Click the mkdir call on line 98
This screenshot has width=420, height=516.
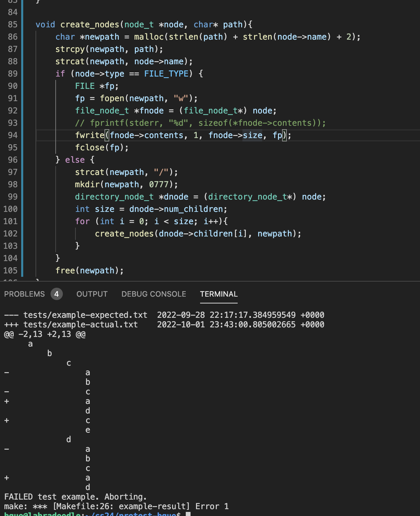pos(87,185)
